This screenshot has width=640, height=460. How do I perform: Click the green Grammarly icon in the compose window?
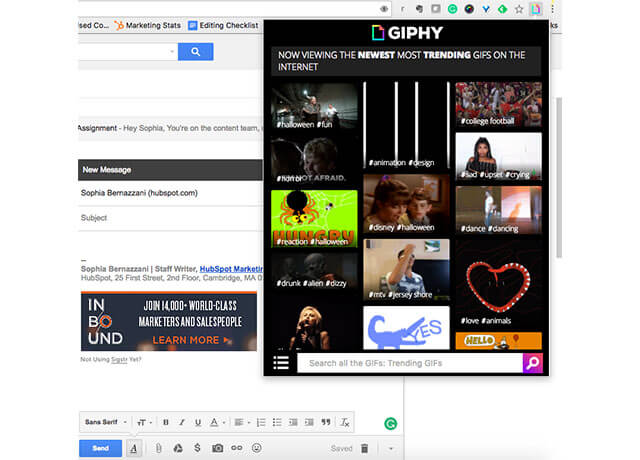[390, 423]
